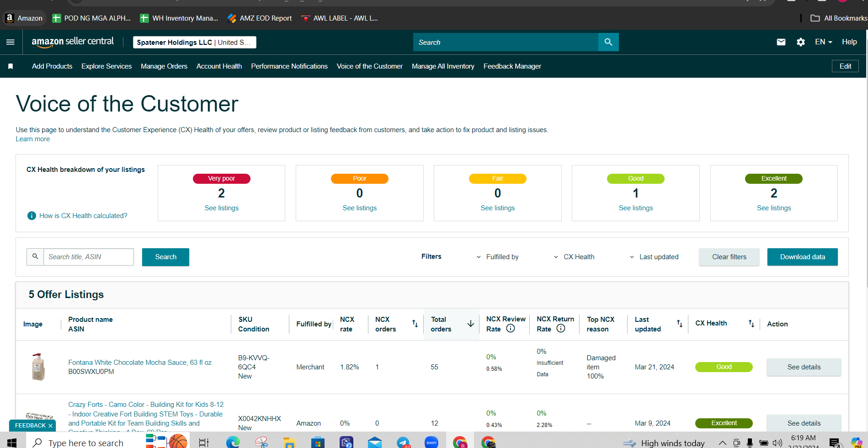
Task: Expand the Last updated filter
Action: (654, 257)
